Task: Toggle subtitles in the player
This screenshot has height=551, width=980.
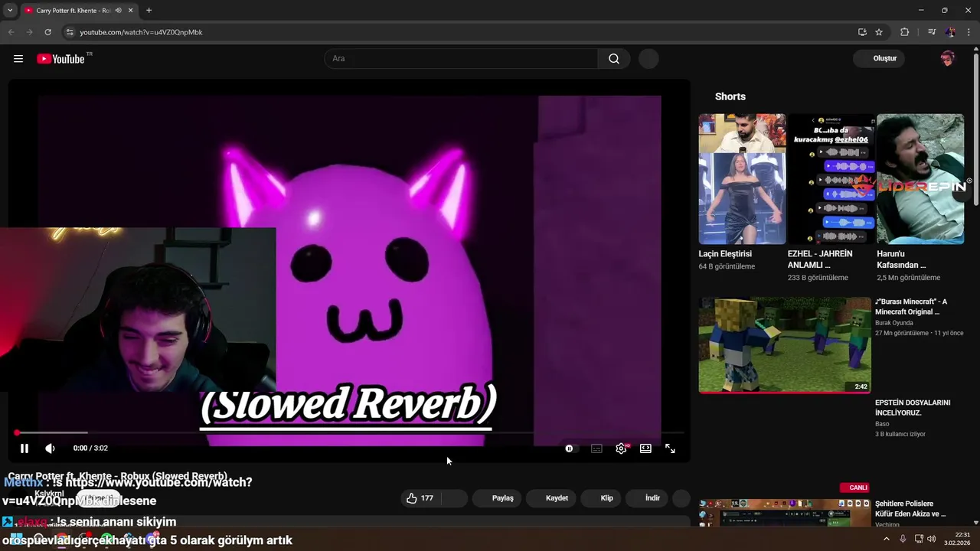Action: 596,448
